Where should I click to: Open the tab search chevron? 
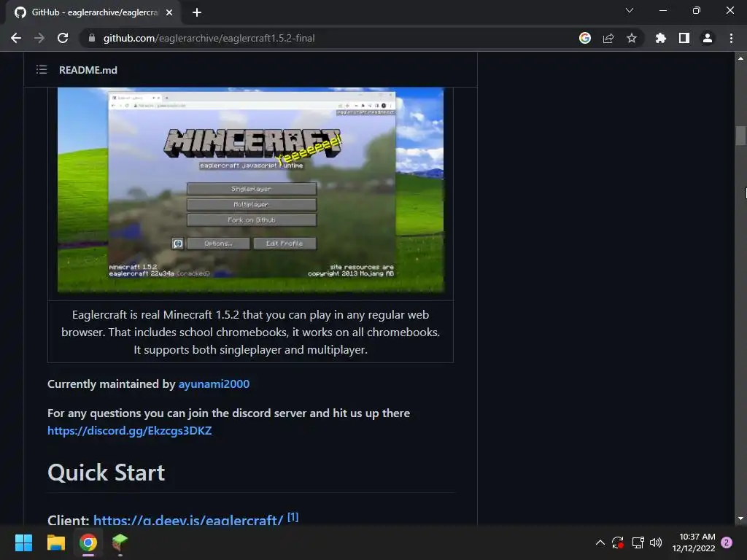[x=630, y=10]
